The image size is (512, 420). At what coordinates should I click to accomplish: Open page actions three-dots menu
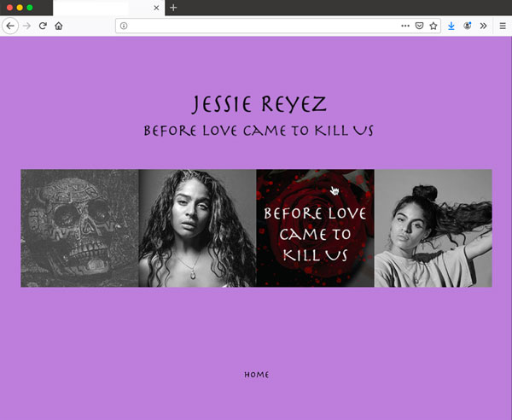point(405,26)
